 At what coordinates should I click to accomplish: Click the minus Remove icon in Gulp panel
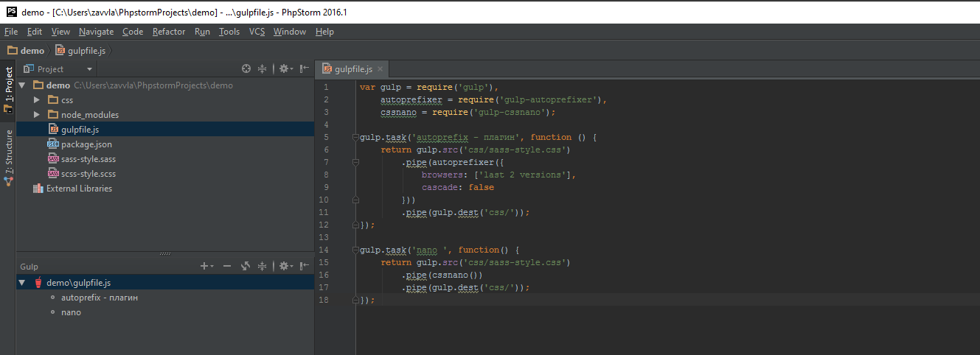click(227, 266)
